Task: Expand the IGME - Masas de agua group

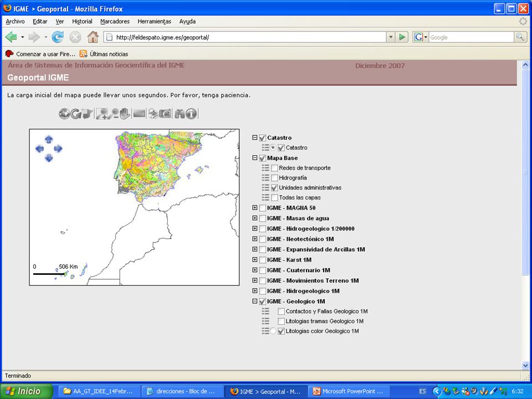Action: pos(255,218)
